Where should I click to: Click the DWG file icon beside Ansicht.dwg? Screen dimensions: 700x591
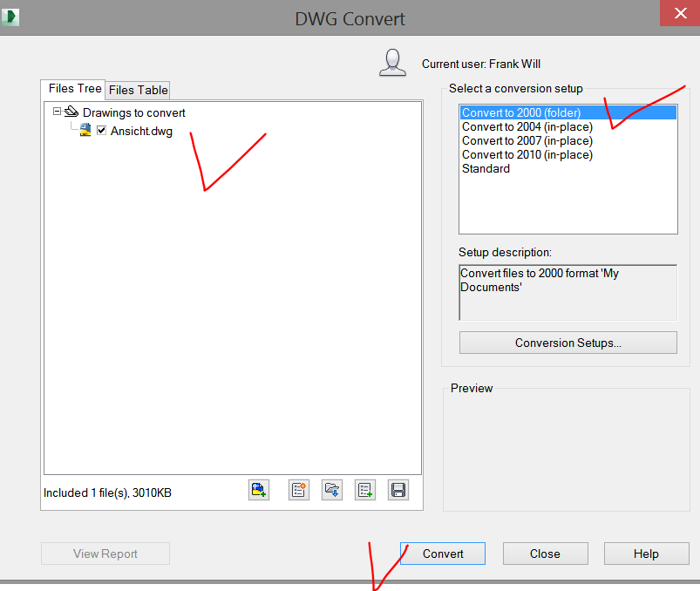click(85, 131)
